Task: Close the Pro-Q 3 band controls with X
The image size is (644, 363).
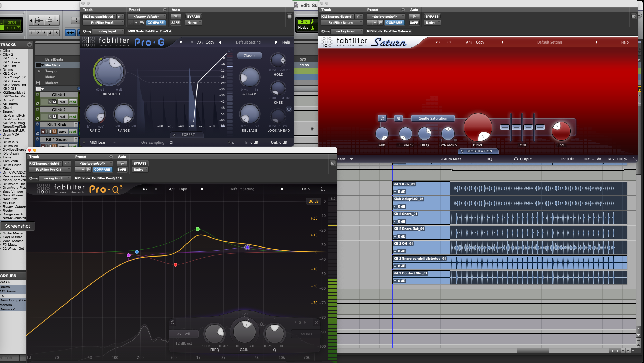Action: 316,322
